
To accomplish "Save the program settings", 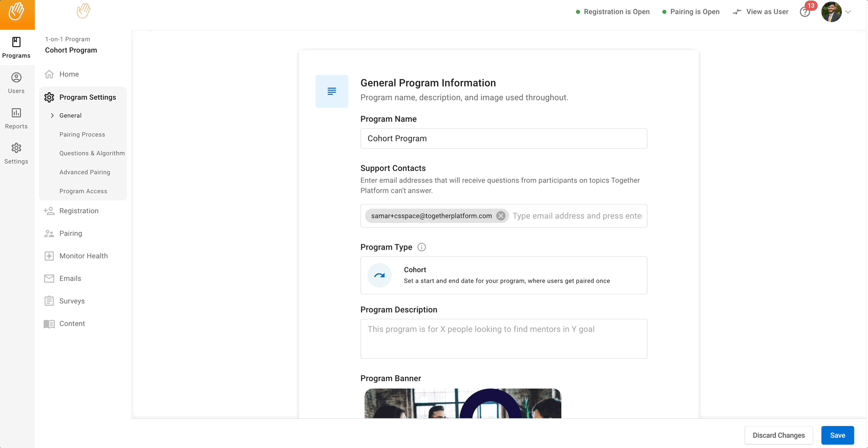I will pos(837,435).
